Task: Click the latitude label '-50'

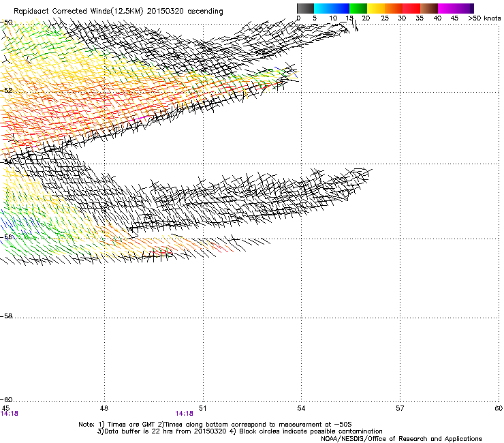Action: pos(6,22)
